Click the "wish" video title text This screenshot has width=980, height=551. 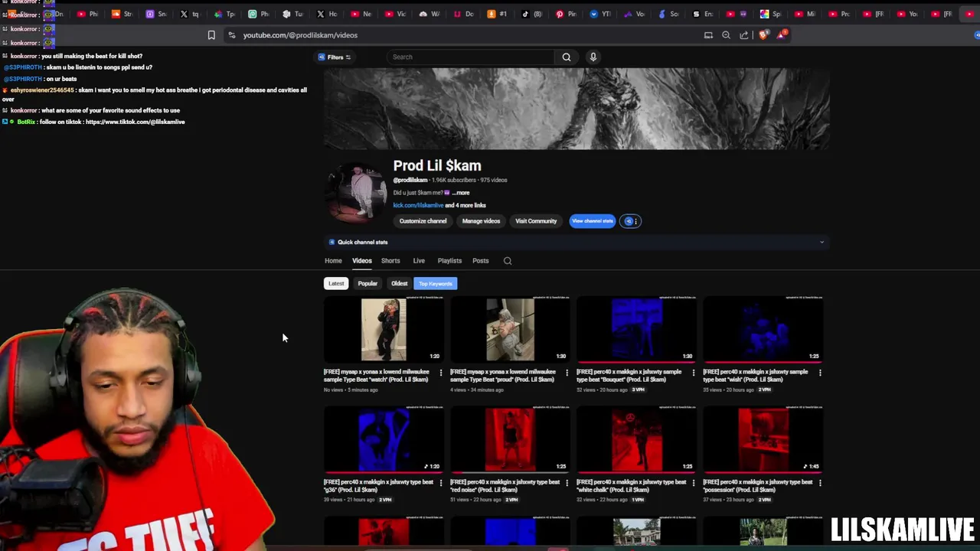click(x=755, y=376)
